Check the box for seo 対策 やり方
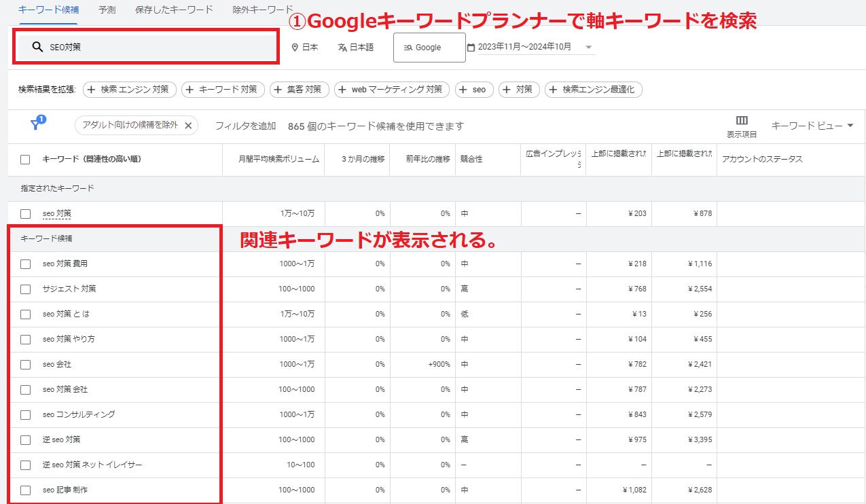Viewport: 866px width, 504px height. click(25, 340)
